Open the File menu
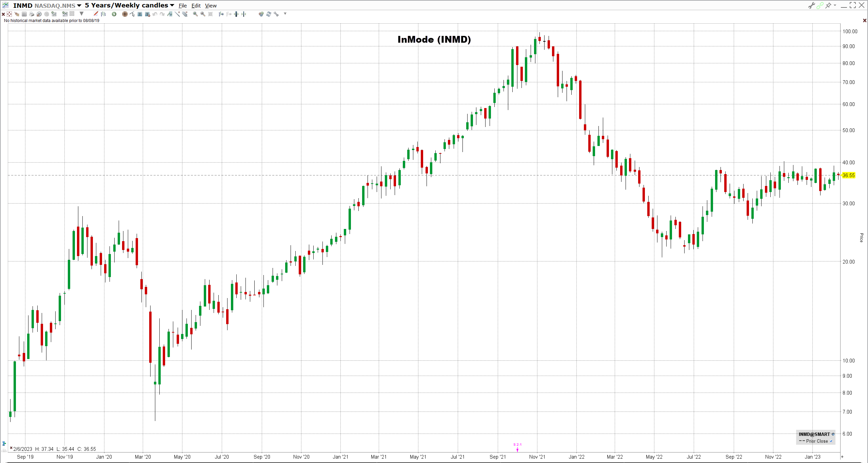This screenshot has height=463, width=868. (x=183, y=6)
